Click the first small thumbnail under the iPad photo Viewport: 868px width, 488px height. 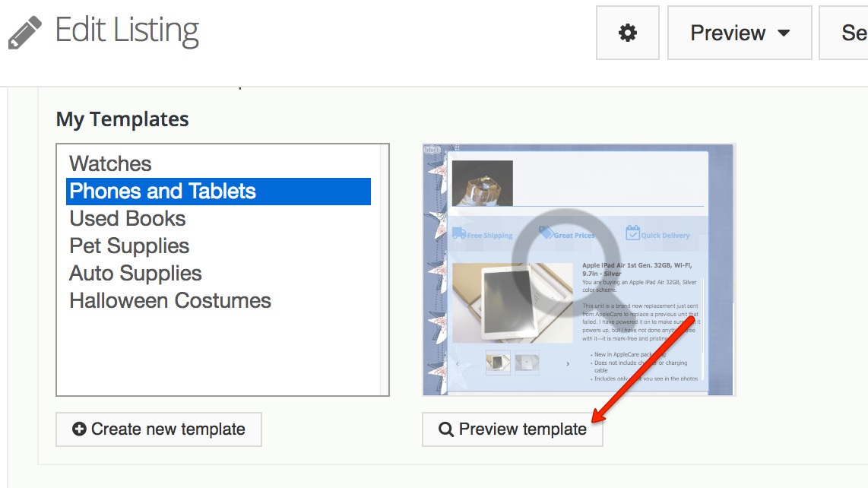498,363
